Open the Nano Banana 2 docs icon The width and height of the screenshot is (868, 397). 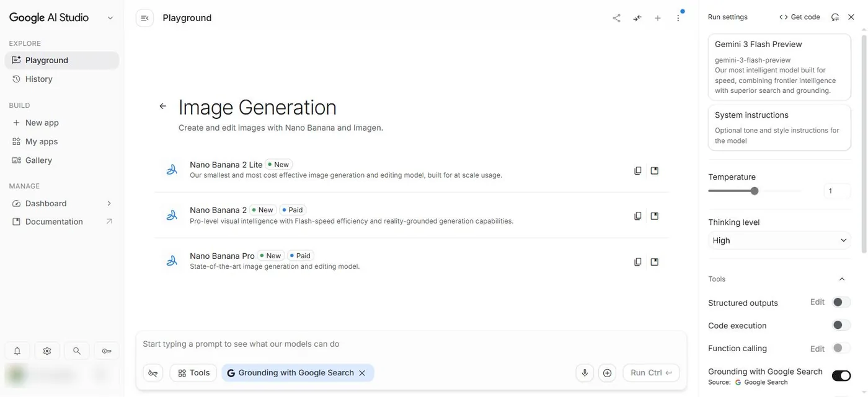654,216
